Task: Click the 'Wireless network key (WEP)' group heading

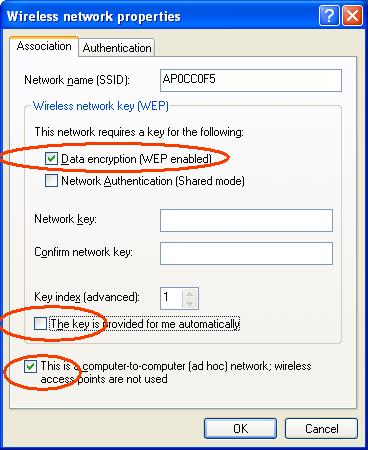Action: click(101, 106)
